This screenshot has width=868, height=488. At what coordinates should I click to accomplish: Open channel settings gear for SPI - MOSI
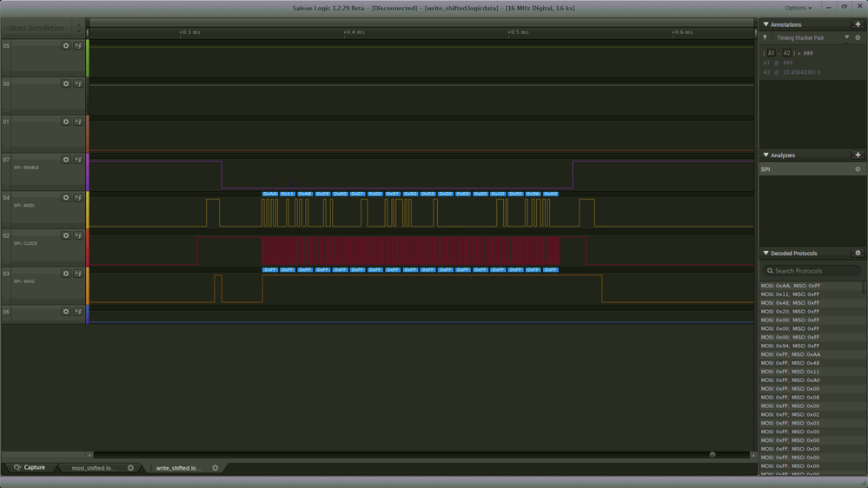click(66, 197)
